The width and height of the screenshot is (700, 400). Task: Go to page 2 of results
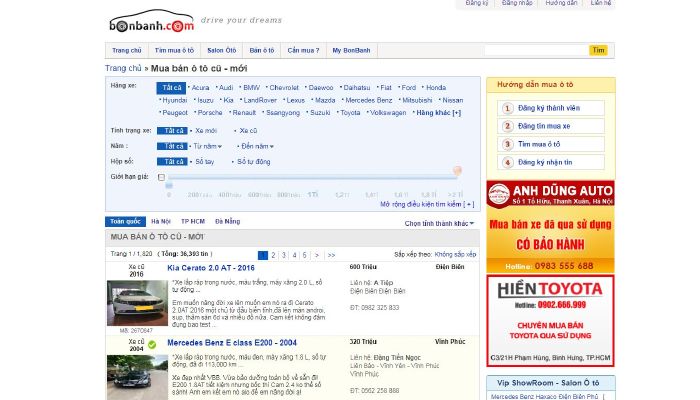pos(273,255)
